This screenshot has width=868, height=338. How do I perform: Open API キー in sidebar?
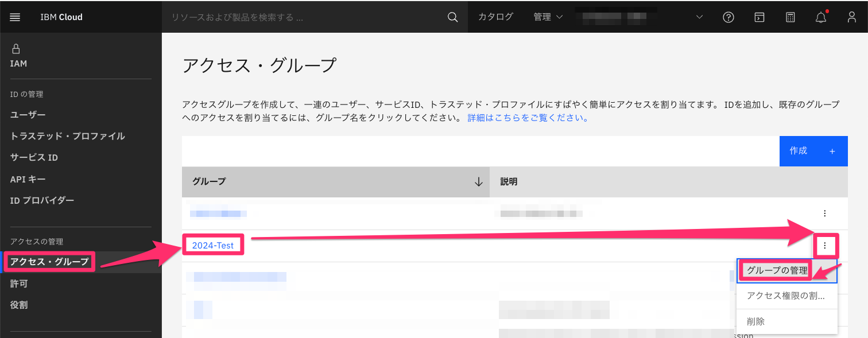coord(28,179)
